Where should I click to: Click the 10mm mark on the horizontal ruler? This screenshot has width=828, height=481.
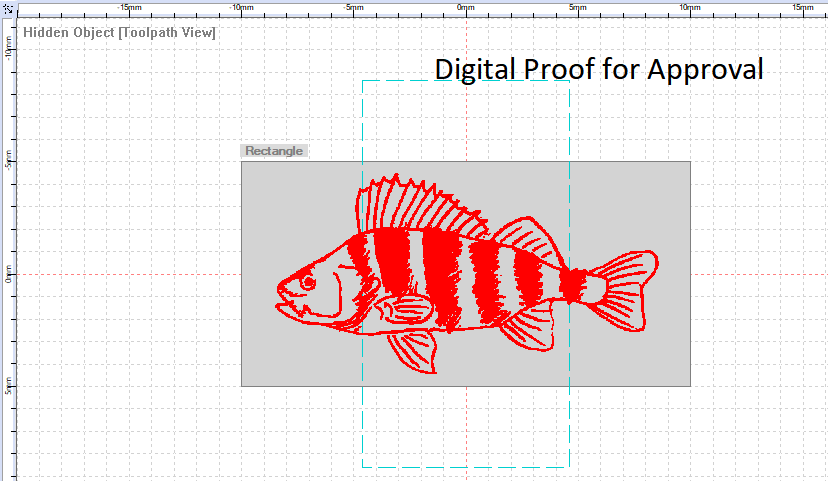[689, 7]
